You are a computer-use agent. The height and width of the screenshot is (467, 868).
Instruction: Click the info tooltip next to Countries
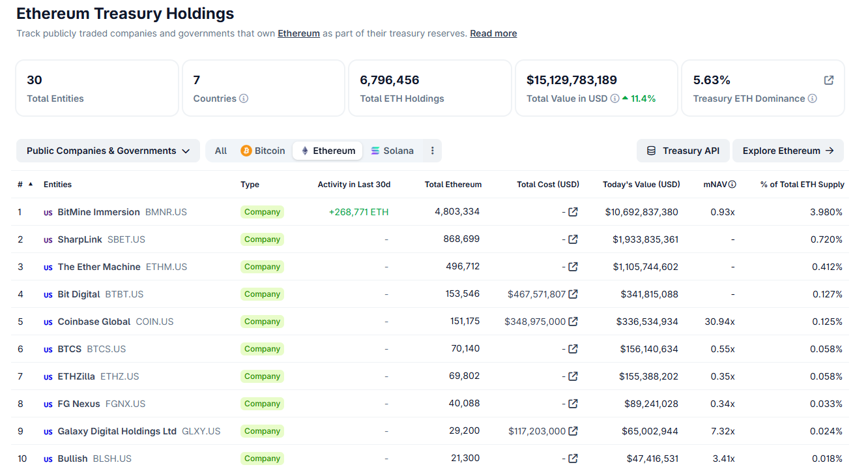pyautogui.click(x=242, y=98)
